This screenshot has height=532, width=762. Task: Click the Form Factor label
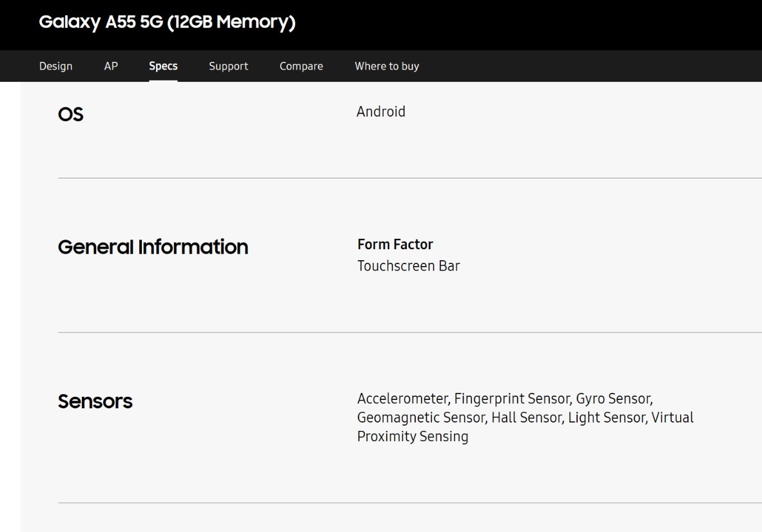[395, 244]
